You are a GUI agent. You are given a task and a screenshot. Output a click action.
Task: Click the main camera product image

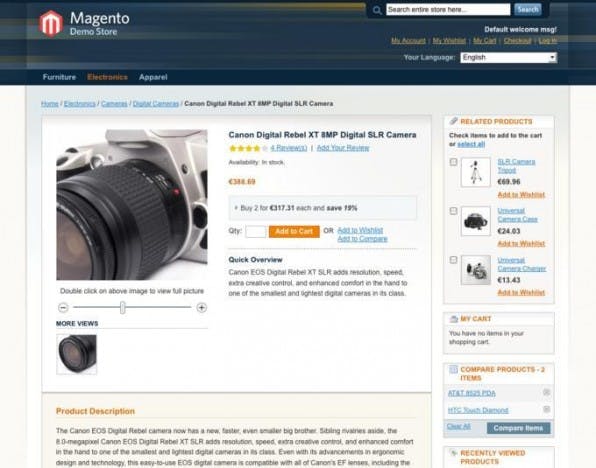pyautogui.click(x=132, y=205)
